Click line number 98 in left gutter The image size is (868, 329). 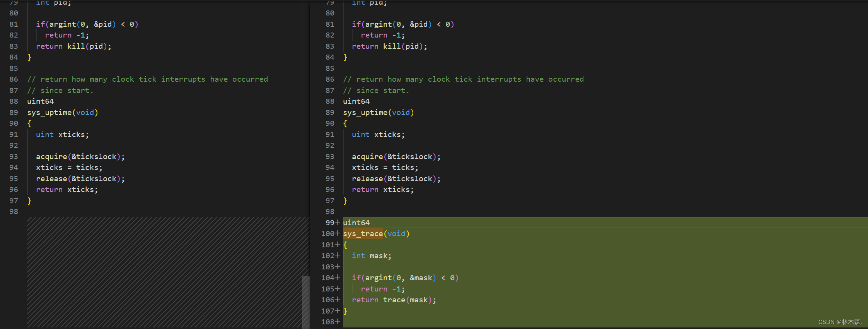(14, 211)
